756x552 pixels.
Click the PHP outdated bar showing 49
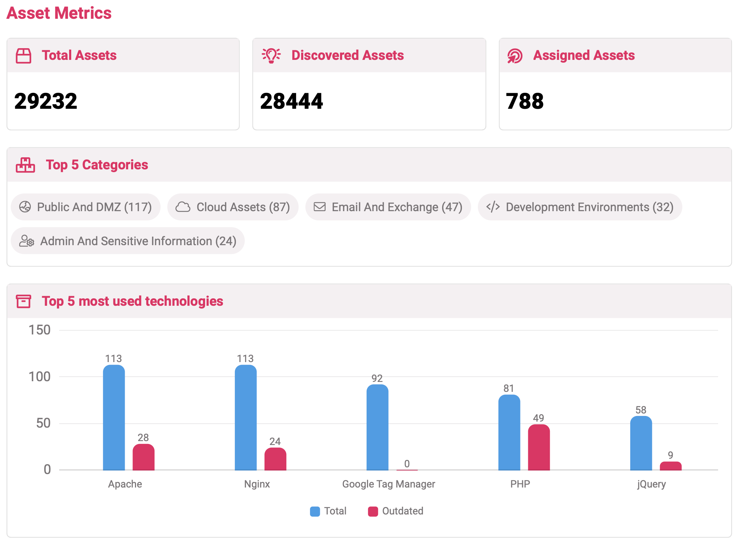[538, 447]
